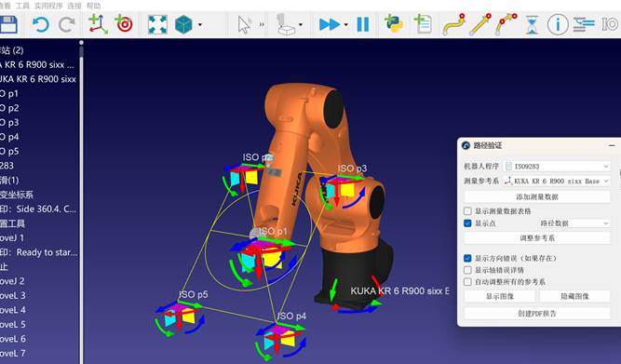Select the 'KUKA KR 6 R900 sixx' tree item

coord(38,79)
